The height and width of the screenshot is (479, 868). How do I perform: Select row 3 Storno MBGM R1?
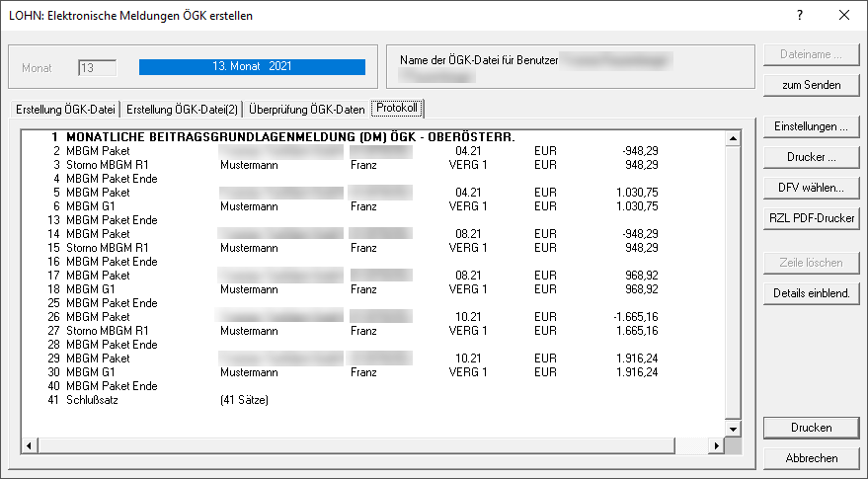(107, 164)
